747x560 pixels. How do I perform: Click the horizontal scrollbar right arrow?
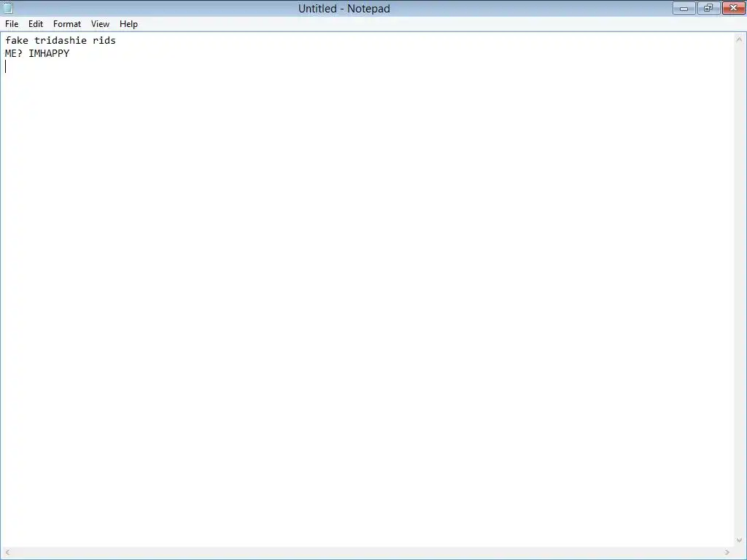coord(727,553)
